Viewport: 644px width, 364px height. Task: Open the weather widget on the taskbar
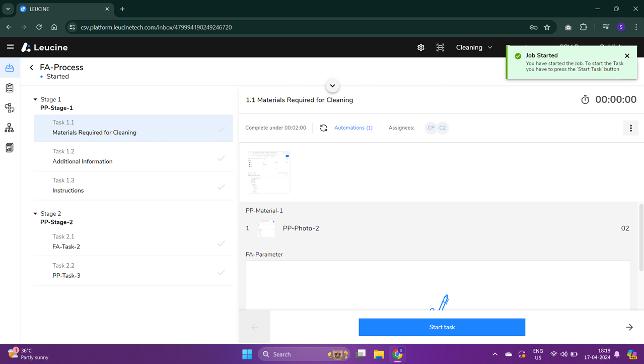point(29,354)
